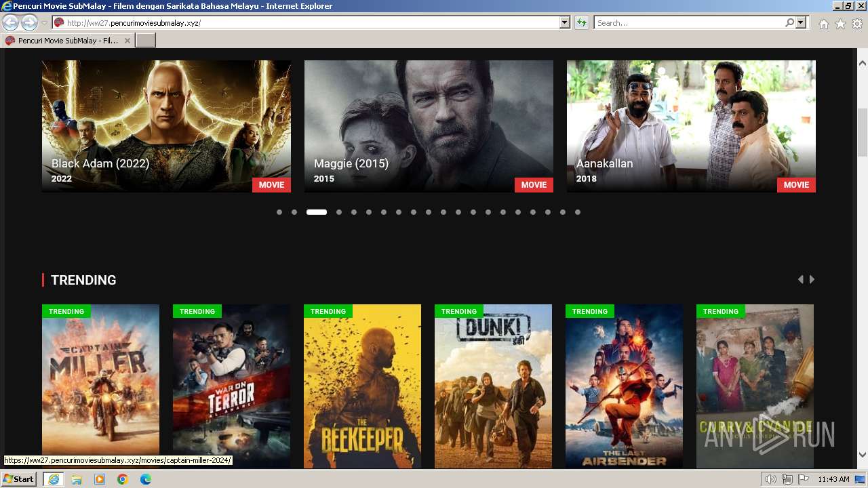Image resolution: width=868 pixels, height=488 pixels.
Task: Click TRENDING label on Captain Miller
Action: coord(66,311)
